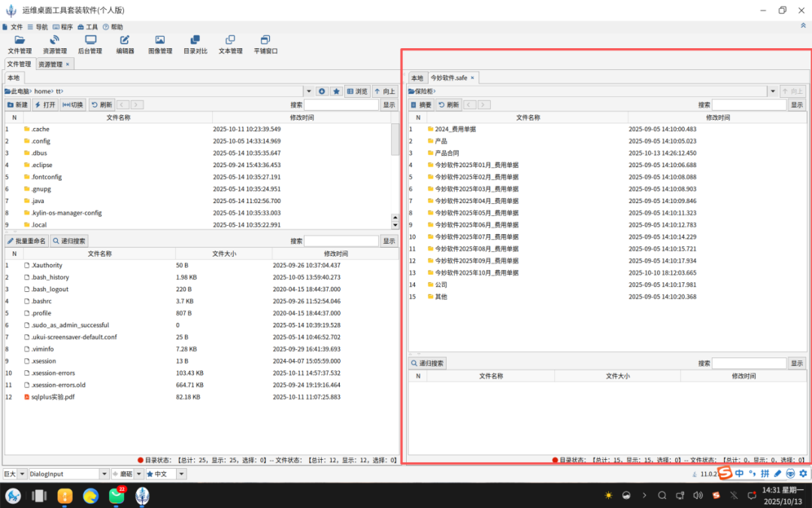Image resolution: width=812 pixels, height=508 pixels.
Task: Click the Sogou pen handwriting icon
Action: click(x=778, y=473)
